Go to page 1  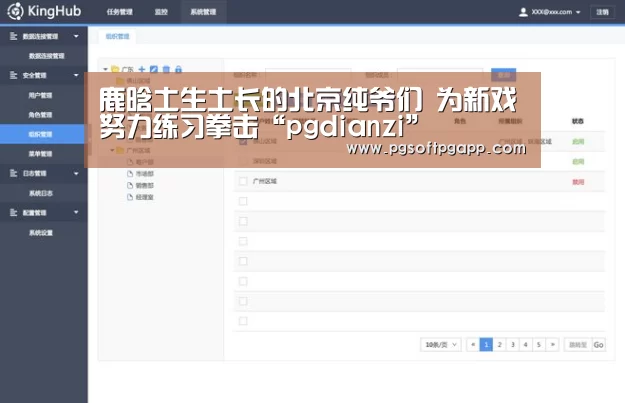point(486,344)
